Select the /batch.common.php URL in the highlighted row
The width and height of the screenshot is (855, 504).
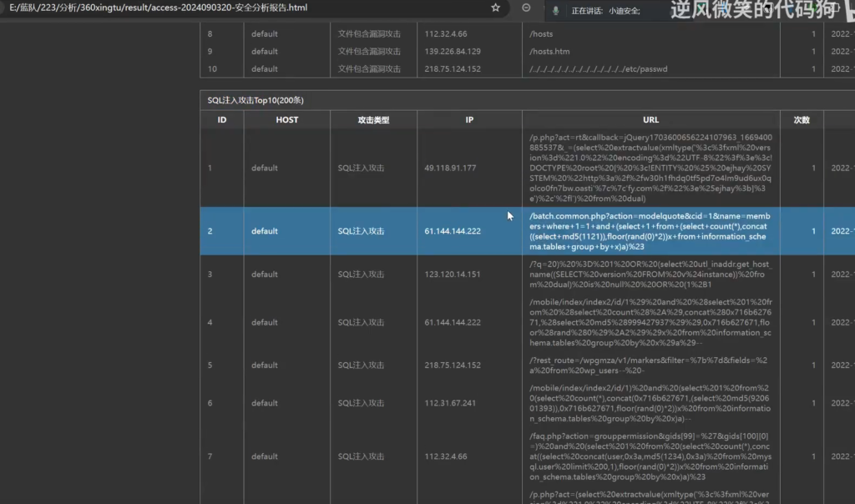pos(650,231)
